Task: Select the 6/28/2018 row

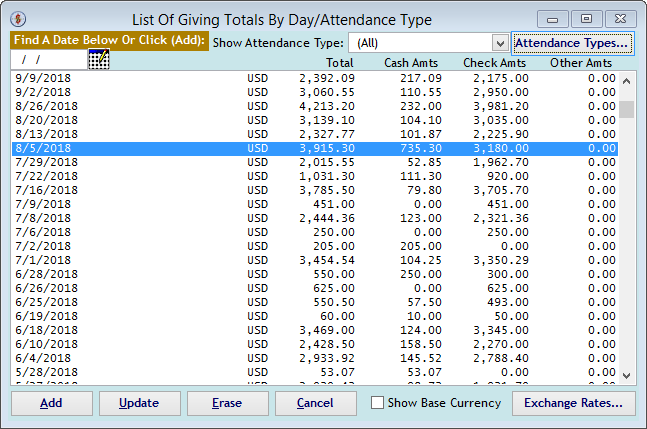Action: tap(314, 275)
